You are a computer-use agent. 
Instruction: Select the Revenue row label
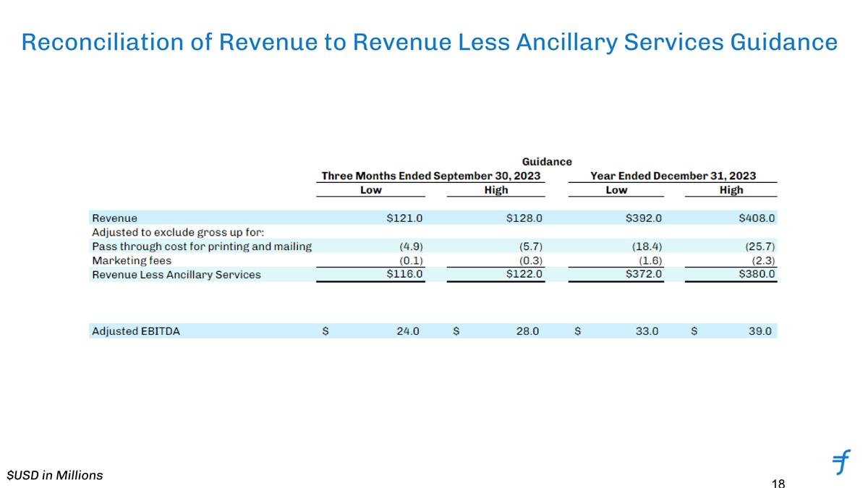[114, 218]
